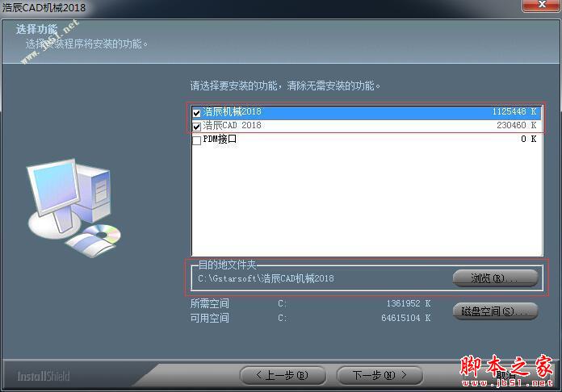Close the installer window via X
562x392 pixels.
542,5
